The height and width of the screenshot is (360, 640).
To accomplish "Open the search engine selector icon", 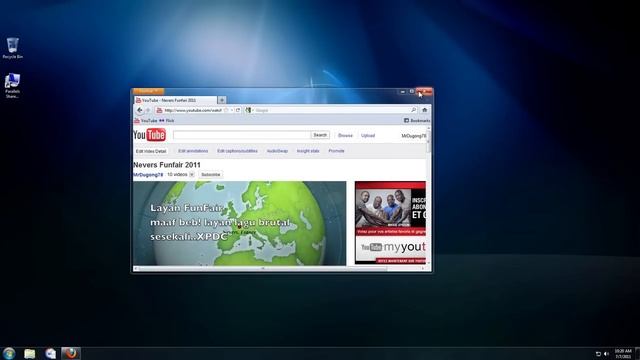I will coord(248,110).
